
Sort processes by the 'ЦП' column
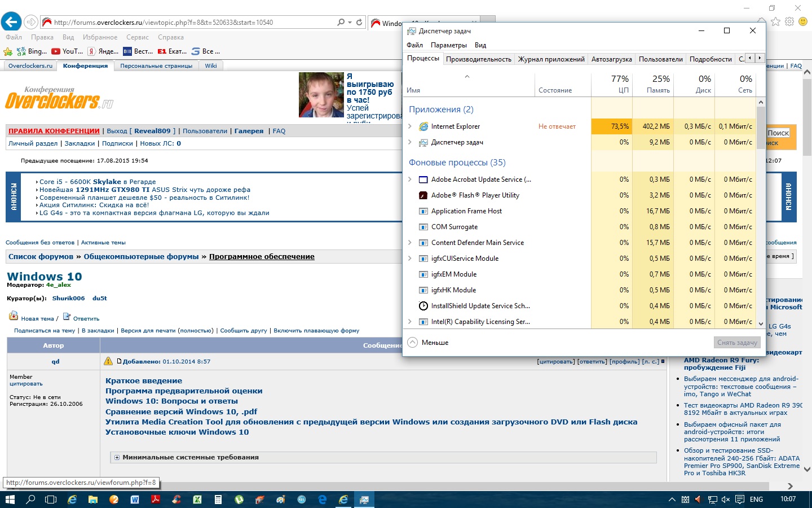click(612, 84)
